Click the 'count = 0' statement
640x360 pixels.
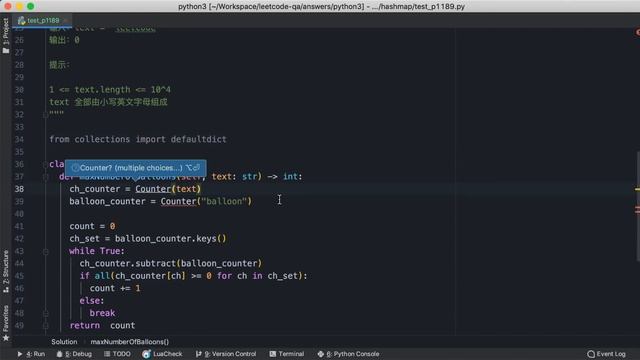click(x=92, y=226)
